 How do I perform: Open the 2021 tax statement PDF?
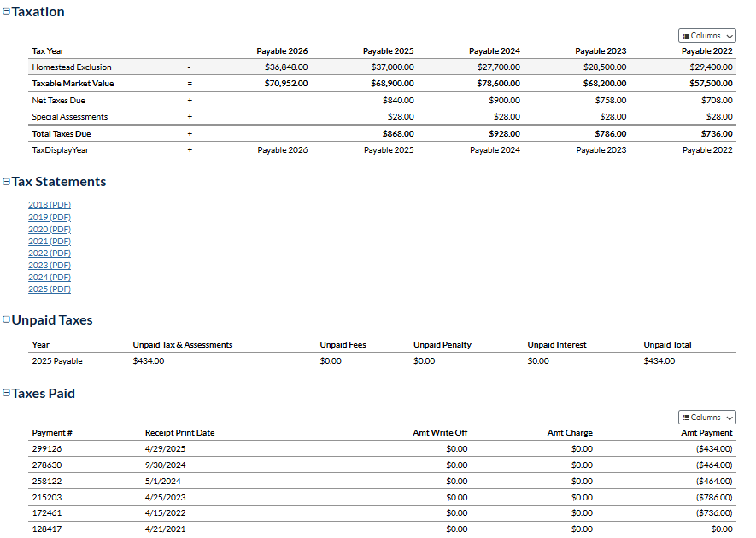pyautogui.click(x=50, y=241)
